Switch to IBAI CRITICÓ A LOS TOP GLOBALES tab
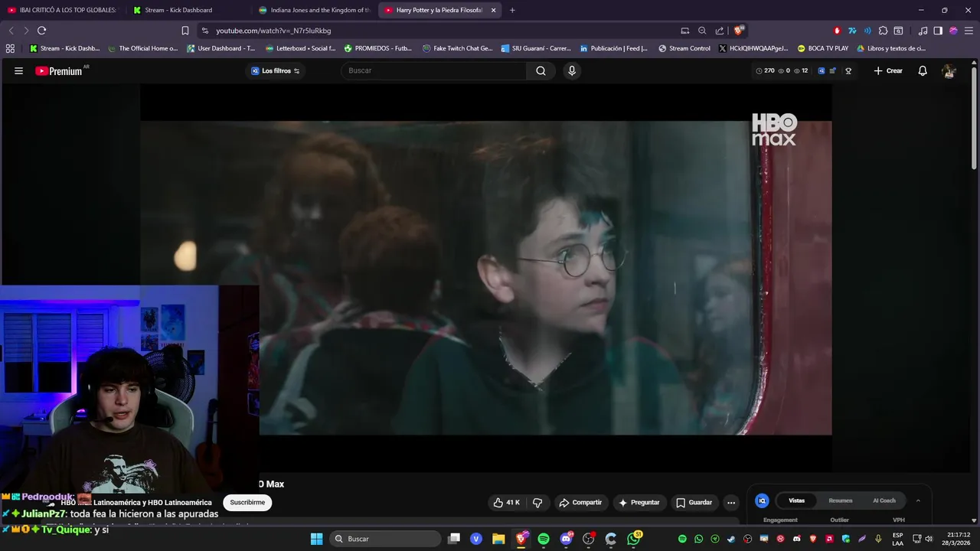Viewport: 980px width, 551px height. pyautogui.click(x=61, y=10)
